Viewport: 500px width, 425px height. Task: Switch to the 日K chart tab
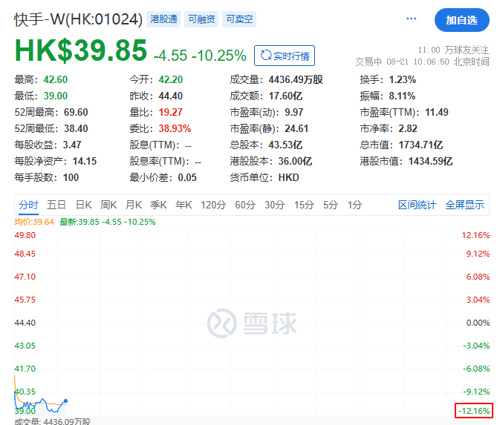83,205
